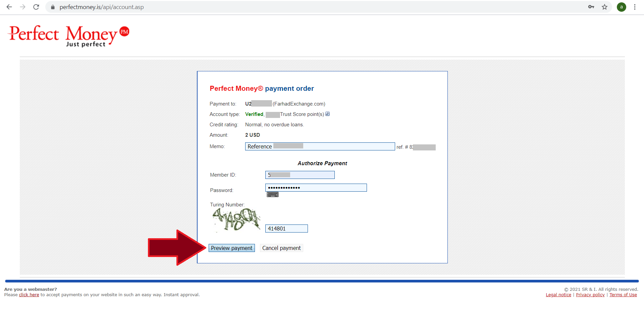The width and height of the screenshot is (644, 324).
Task: Click the Preview payment button
Action: (x=232, y=248)
